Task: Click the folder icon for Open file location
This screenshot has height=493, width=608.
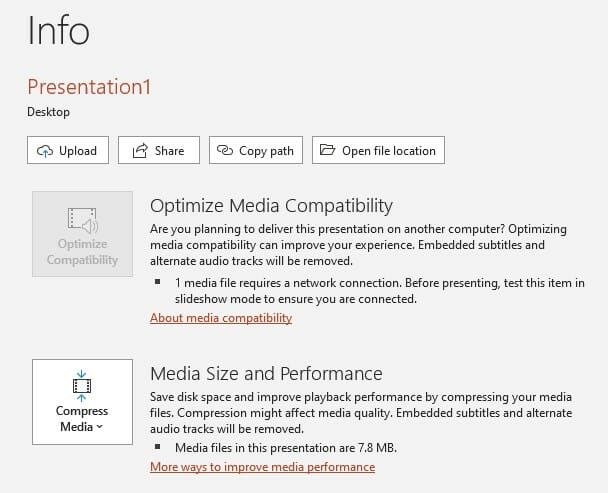Action: pos(327,151)
